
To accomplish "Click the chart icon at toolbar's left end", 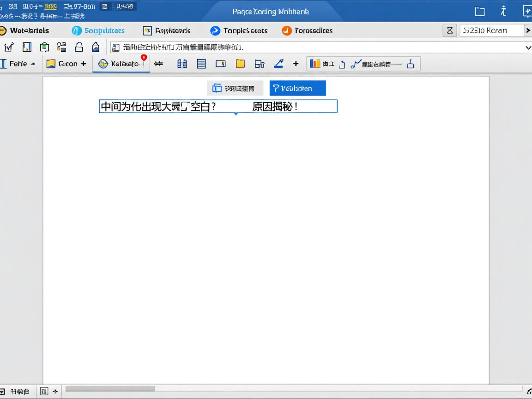I will pos(9,47).
